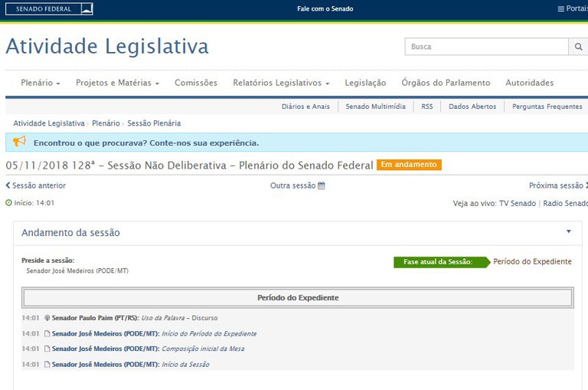Open the Portais hamburger menu

coord(573,9)
